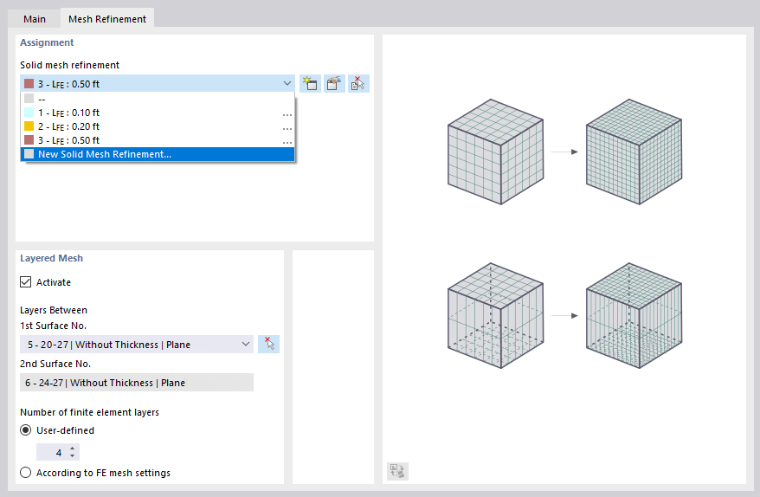Switch to the Main tab
This screenshot has height=497, width=760.
[x=34, y=19]
